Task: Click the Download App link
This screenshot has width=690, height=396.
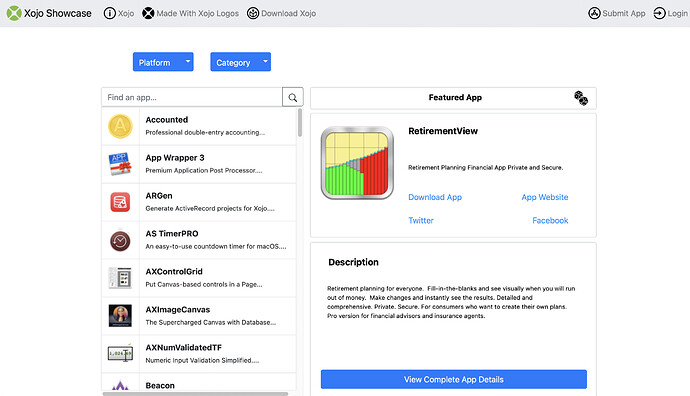Action: tap(435, 197)
